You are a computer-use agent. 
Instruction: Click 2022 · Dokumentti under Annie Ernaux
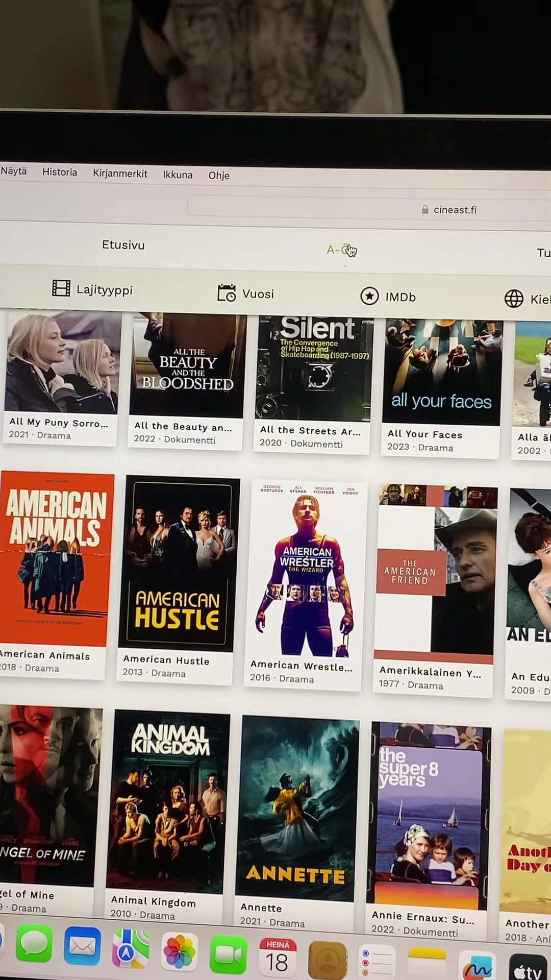(415, 930)
